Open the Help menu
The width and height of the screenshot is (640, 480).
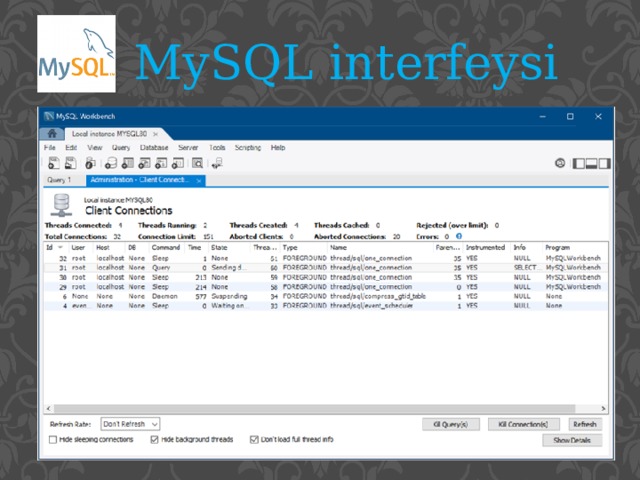(278, 147)
